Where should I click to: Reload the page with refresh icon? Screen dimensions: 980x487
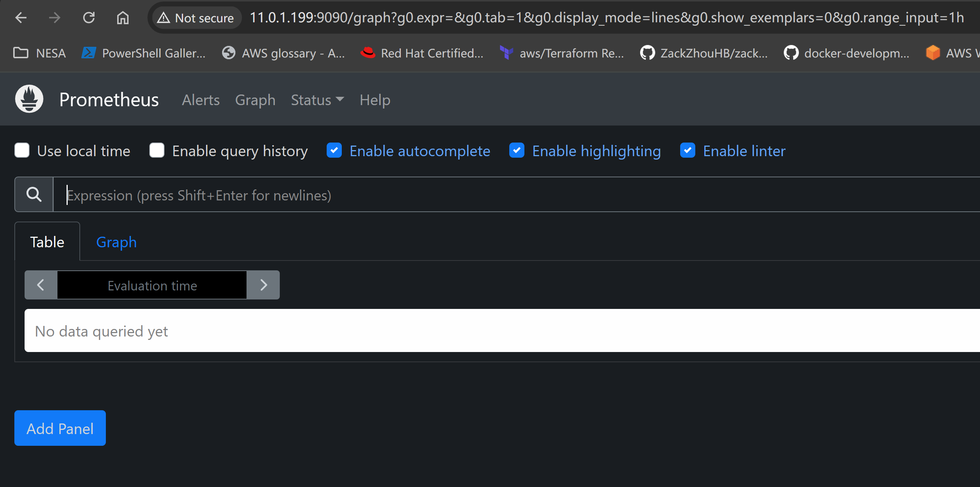89,17
